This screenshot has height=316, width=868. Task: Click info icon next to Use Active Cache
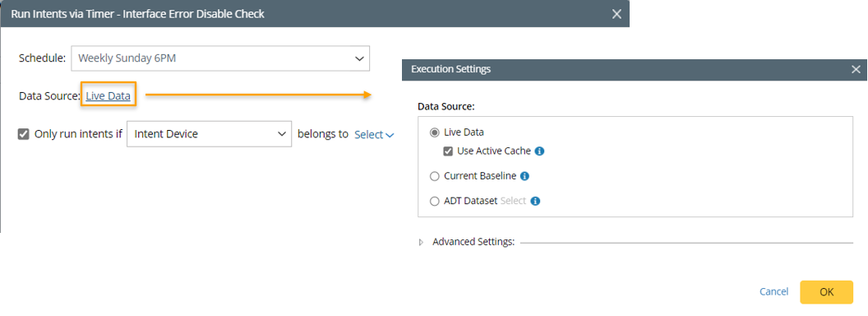540,151
